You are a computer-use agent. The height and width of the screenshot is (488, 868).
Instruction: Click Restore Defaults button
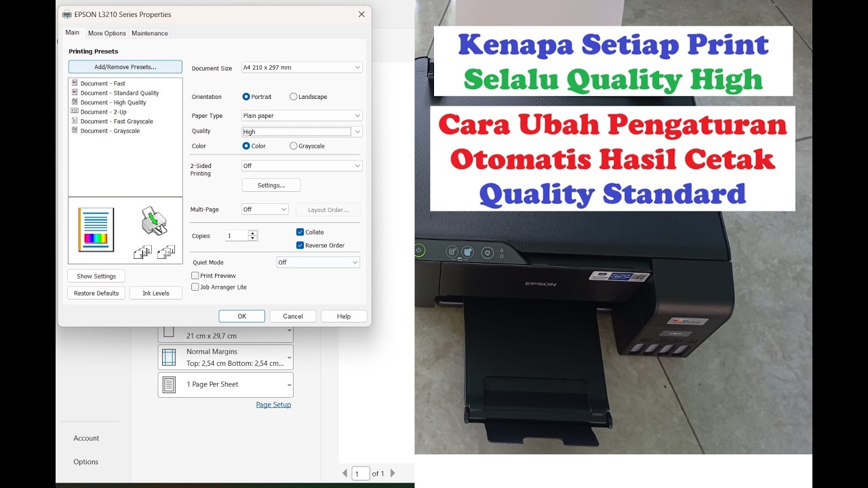click(x=96, y=293)
